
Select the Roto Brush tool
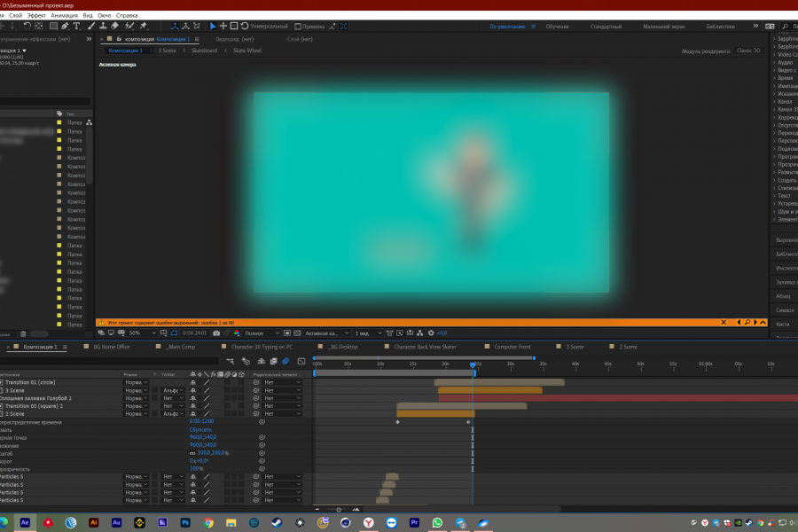(x=129, y=26)
